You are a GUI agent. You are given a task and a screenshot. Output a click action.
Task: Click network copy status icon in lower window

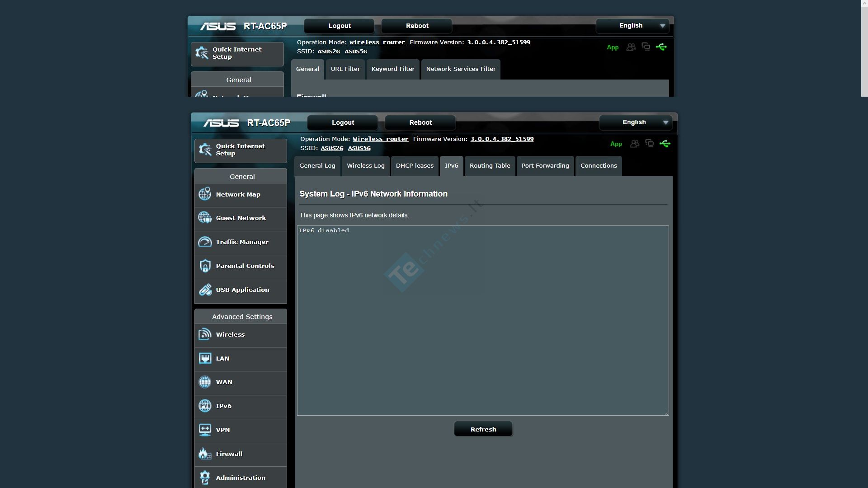coord(650,143)
